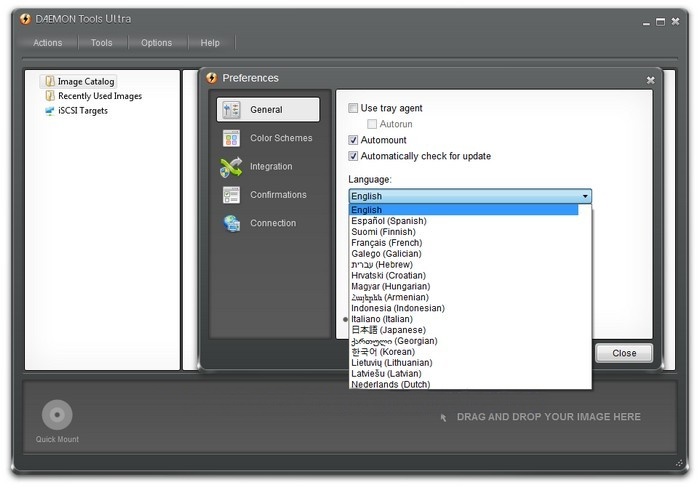
Task: Click the Confirmations checklist icon
Action: coord(231,195)
